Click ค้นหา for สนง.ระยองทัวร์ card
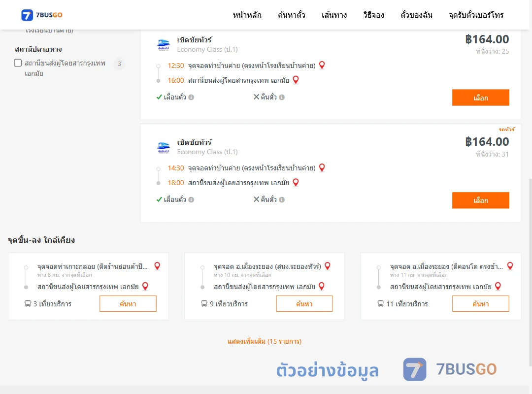The width and height of the screenshot is (532, 394). point(304,304)
